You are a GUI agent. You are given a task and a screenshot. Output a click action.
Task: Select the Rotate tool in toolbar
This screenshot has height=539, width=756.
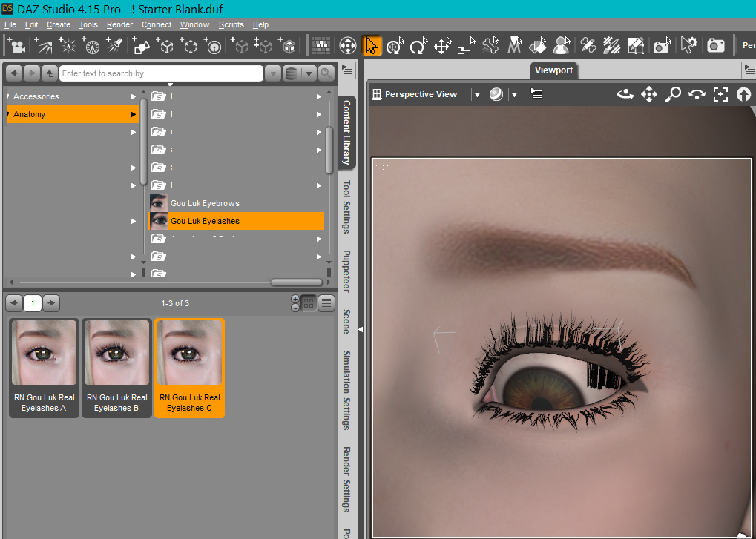click(419, 46)
